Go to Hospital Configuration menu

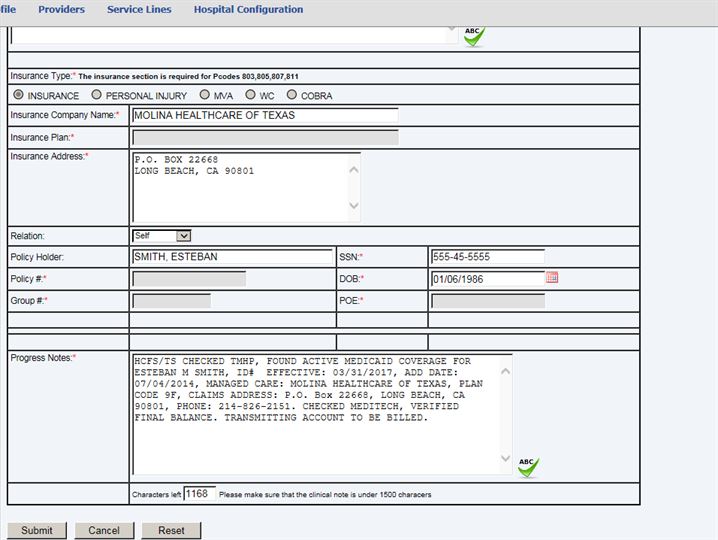pos(248,9)
